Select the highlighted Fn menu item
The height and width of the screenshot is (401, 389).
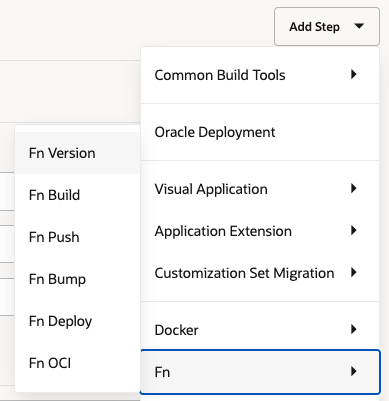(x=260, y=372)
